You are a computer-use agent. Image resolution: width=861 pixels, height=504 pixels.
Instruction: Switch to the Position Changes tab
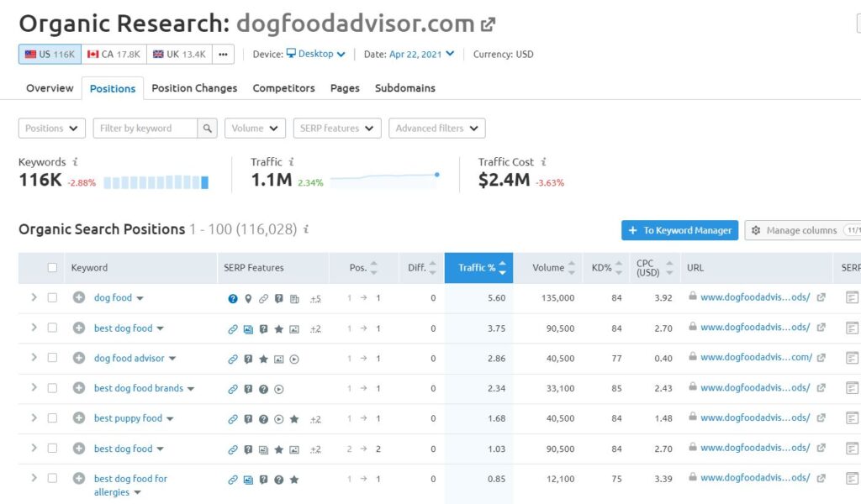[194, 88]
